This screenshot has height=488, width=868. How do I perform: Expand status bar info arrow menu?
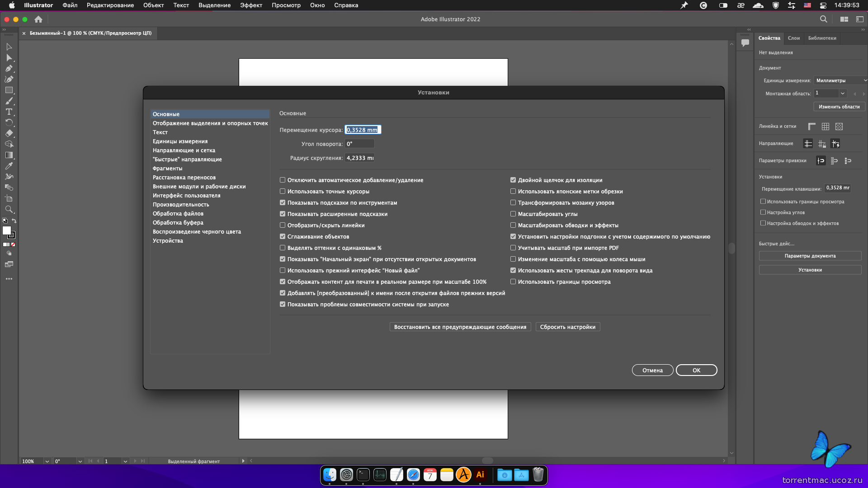point(243,461)
